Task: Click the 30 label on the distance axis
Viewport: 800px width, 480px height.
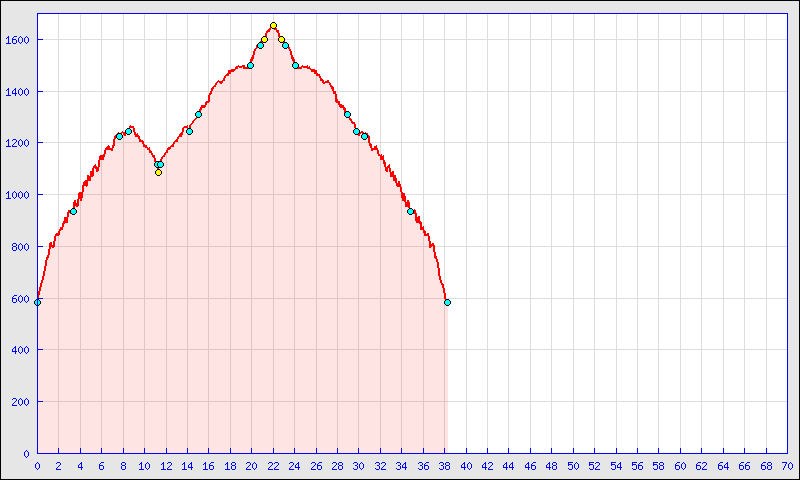Action: coord(359,466)
